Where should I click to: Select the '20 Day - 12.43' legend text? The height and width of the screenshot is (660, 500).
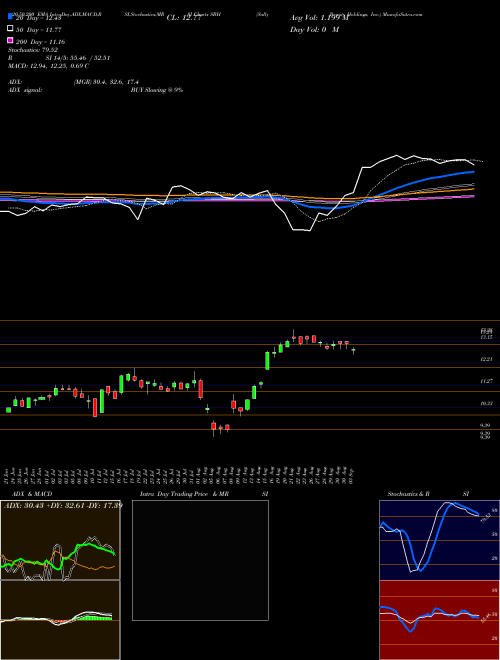[x=39, y=18]
